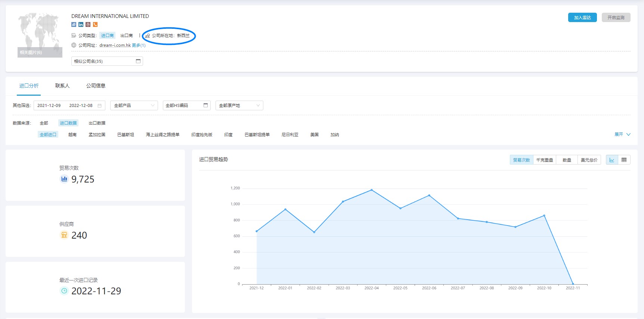Image resolution: width=644 pixels, height=319 pixels.
Task: Select 出口数据 data source
Action: tap(97, 123)
